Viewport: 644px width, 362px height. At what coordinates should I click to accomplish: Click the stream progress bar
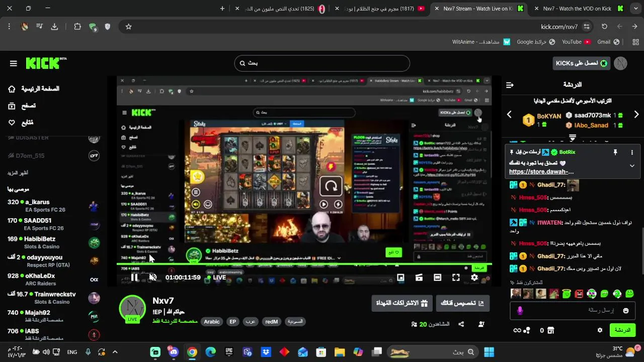point(304,264)
